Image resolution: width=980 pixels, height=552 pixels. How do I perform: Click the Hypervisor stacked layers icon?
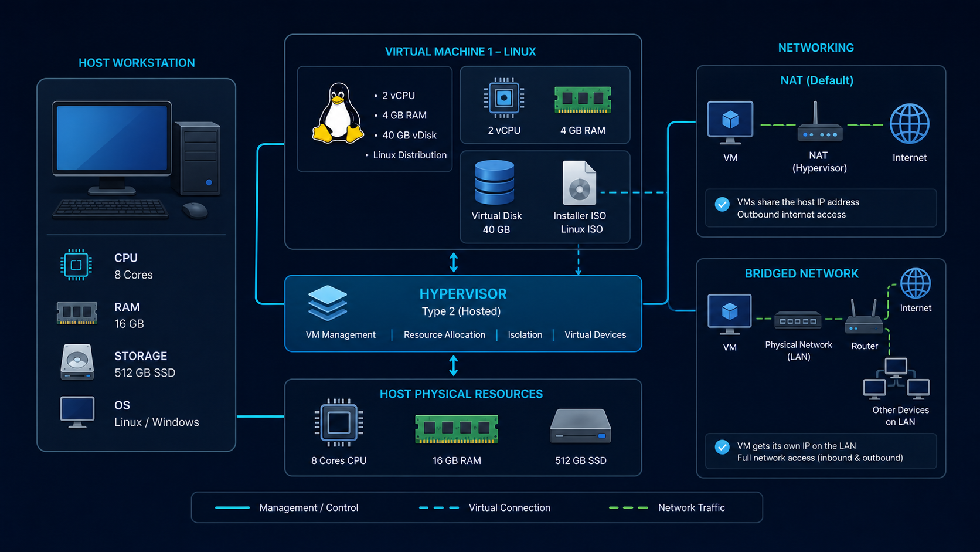pos(328,303)
